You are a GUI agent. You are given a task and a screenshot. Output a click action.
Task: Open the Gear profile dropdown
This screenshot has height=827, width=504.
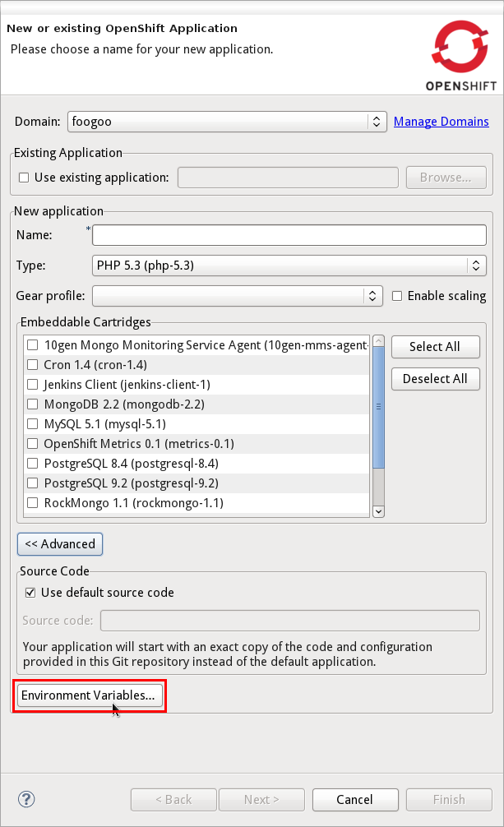[237, 296]
